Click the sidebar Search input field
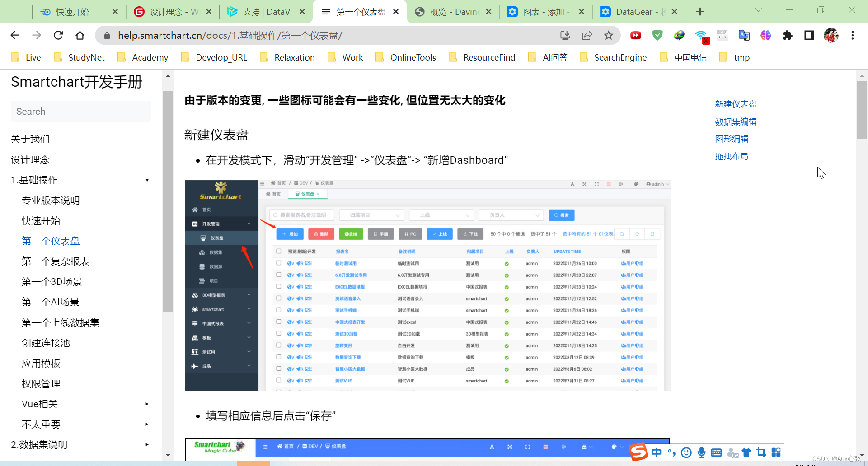The height and width of the screenshot is (466, 868). (80, 111)
